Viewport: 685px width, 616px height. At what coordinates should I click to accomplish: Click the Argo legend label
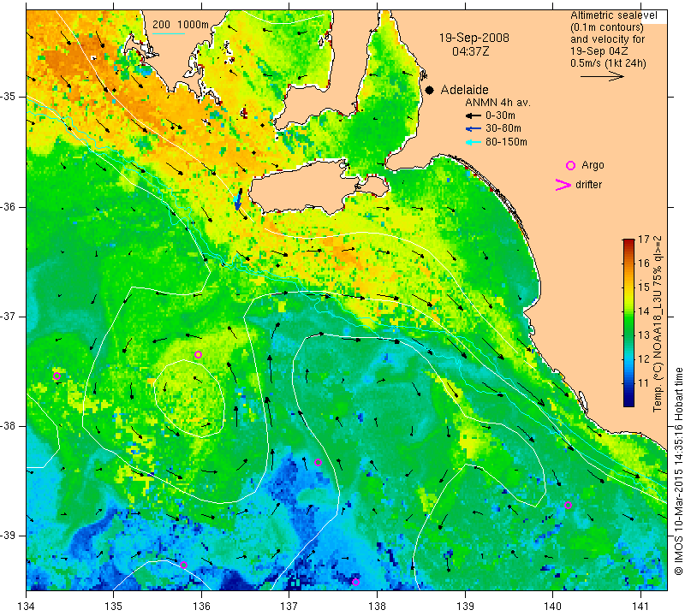pyautogui.click(x=593, y=165)
